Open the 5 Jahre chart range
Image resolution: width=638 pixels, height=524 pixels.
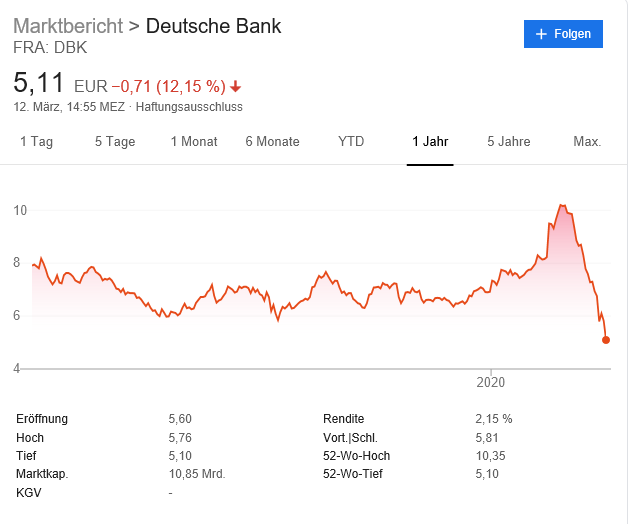(508, 142)
